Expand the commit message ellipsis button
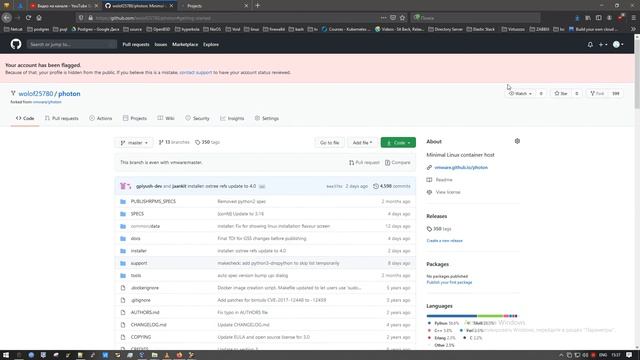The width and height of the screenshot is (640, 360). click(x=262, y=187)
